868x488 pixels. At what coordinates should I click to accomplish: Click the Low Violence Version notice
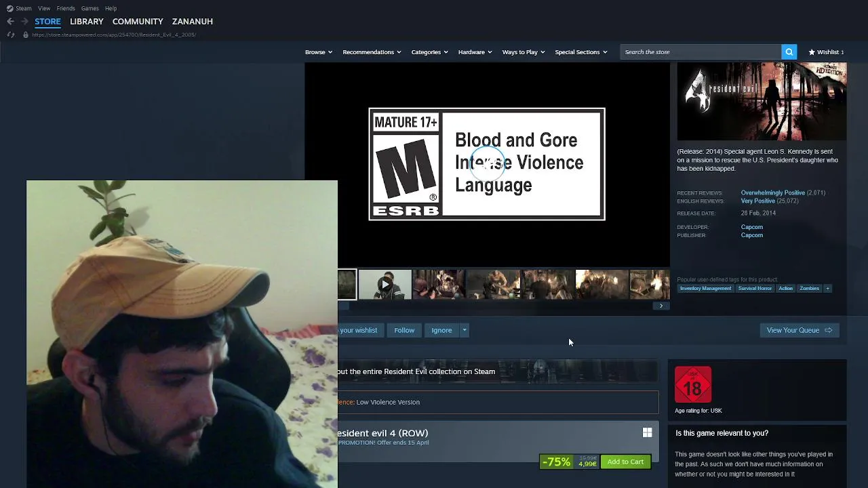pyautogui.click(x=498, y=402)
